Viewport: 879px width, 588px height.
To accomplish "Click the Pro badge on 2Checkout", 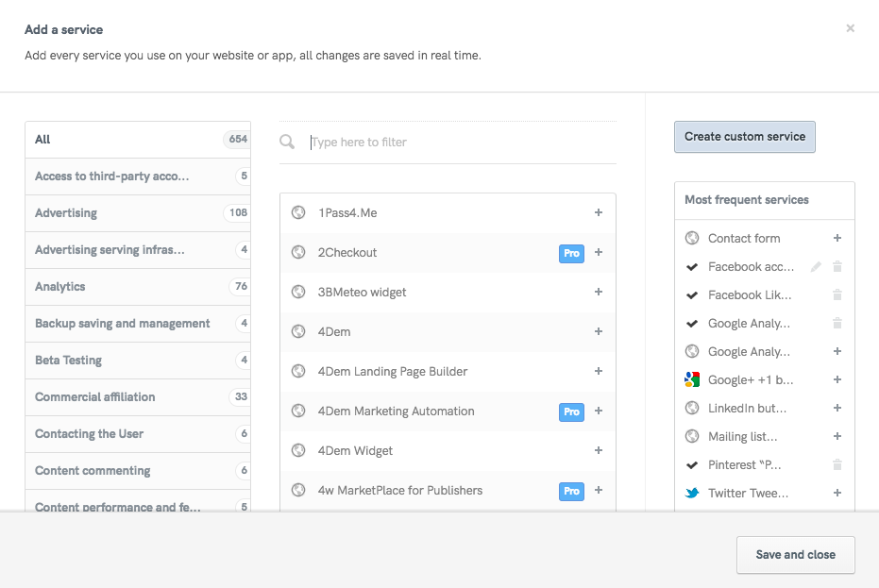I will 571,253.
